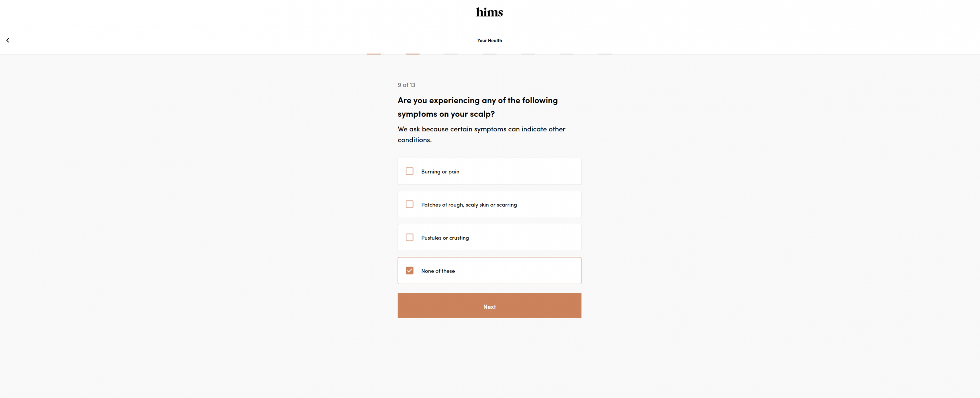Click the hims logo at top
This screenshot has width=980, height=398.
489,12
